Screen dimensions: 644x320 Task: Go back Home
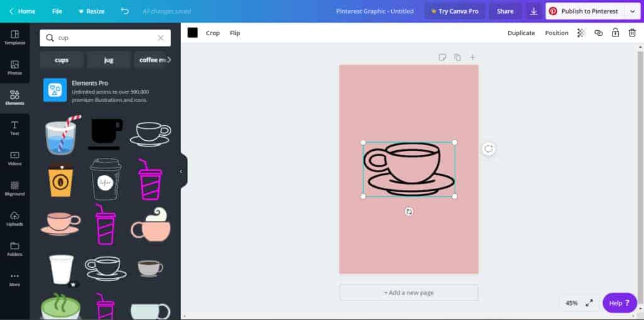[22, 11]
